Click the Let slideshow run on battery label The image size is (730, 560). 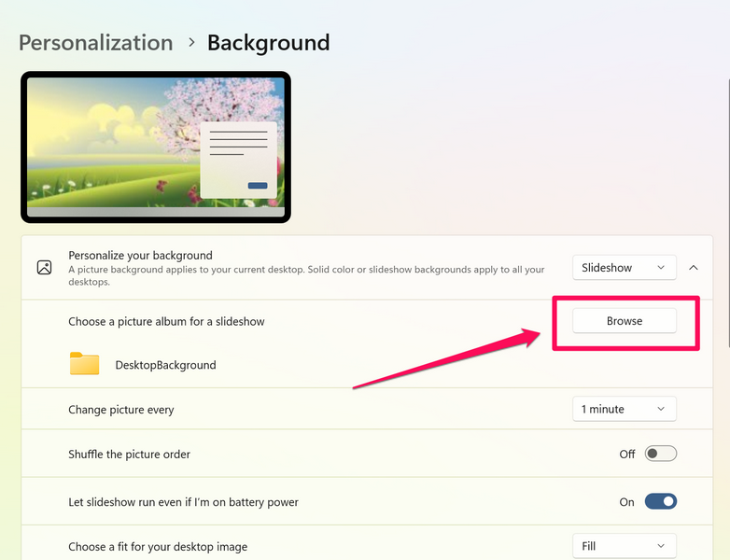click(183, 502)
